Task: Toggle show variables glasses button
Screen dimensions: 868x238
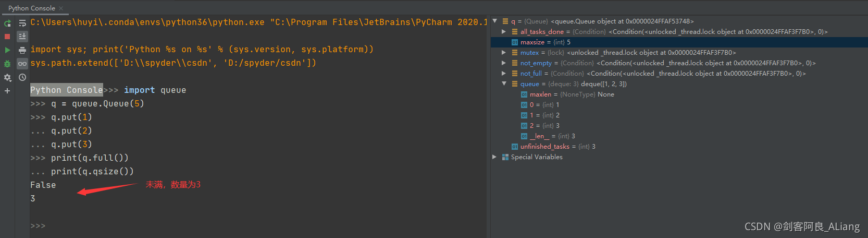Action: coord(22,64)
